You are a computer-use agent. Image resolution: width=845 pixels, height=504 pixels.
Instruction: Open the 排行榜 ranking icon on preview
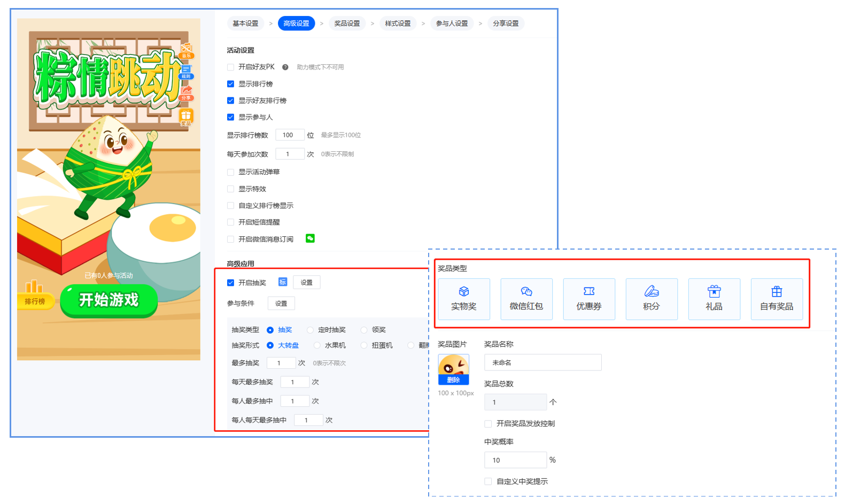pos(35,294)
